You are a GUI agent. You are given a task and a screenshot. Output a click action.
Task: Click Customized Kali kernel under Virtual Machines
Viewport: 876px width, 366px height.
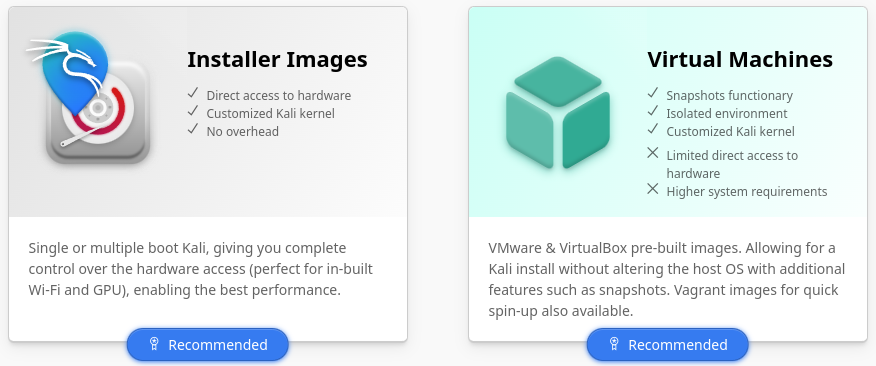click(x=730, y=131)
